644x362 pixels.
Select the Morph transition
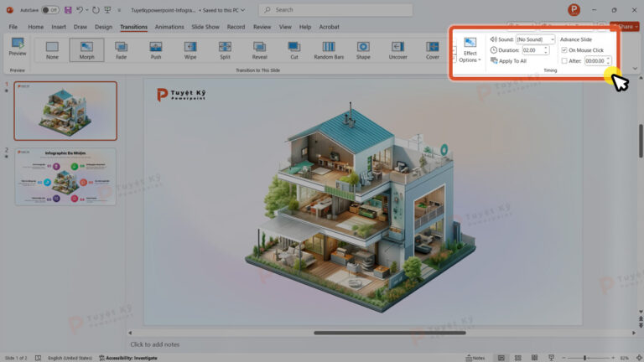[86, 50]
